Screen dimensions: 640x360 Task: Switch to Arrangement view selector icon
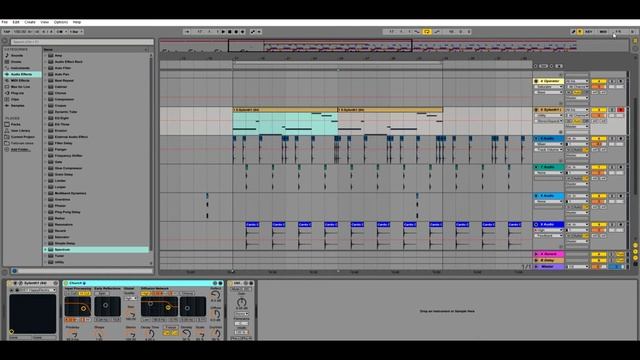pyautogui.click(x=636, y=41)
